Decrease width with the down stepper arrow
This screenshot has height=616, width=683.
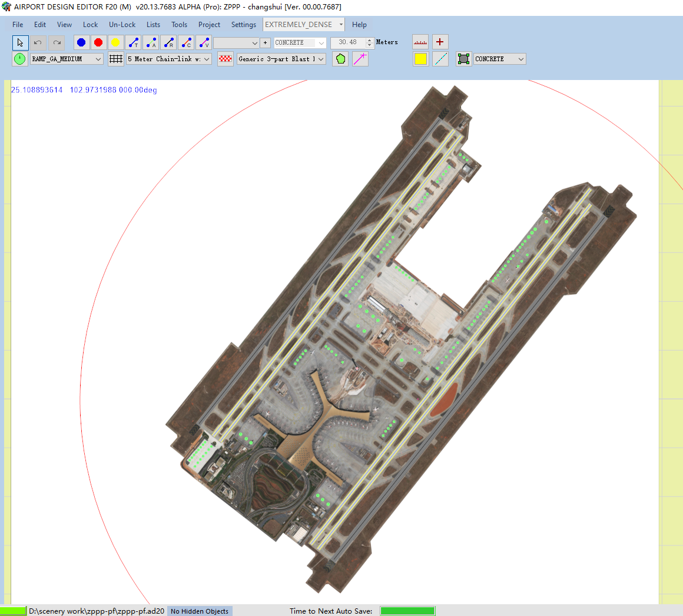coord(370,45)
